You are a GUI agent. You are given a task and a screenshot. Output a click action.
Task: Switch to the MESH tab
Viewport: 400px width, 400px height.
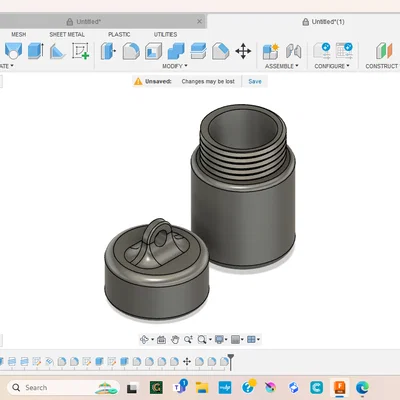[19, 34]
